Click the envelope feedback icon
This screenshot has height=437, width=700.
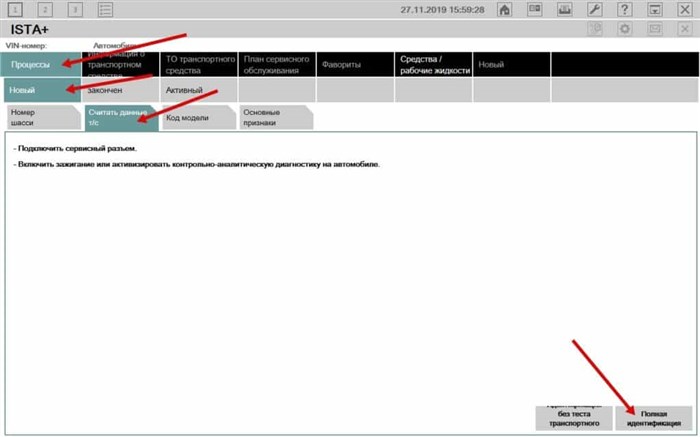(654, 30)
